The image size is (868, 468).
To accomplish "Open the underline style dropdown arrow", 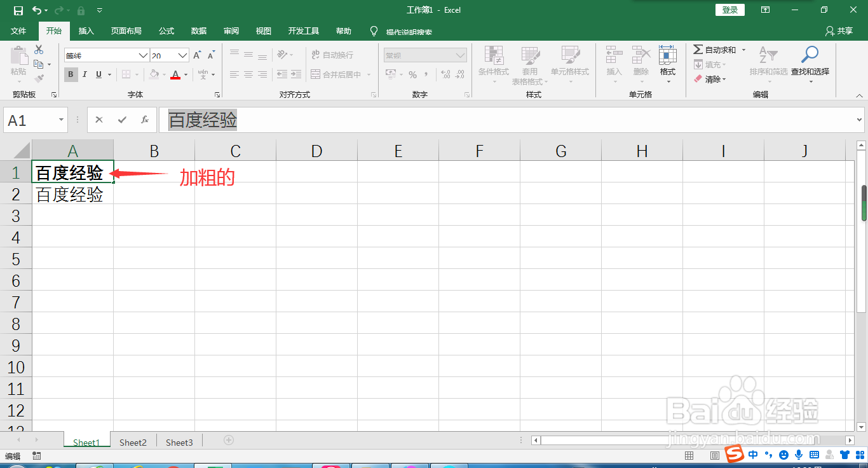I will pyautogui.click(x=109, y=74).
